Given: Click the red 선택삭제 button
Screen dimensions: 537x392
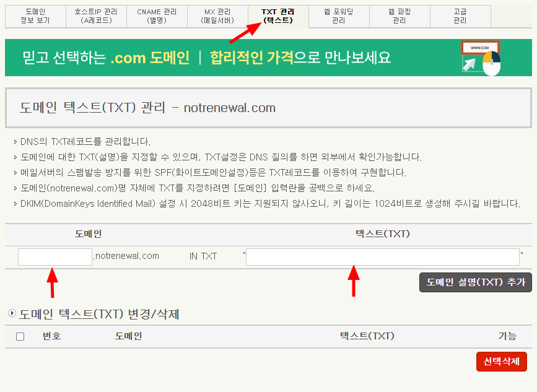Looking at the screenshot, I should 501,362.
